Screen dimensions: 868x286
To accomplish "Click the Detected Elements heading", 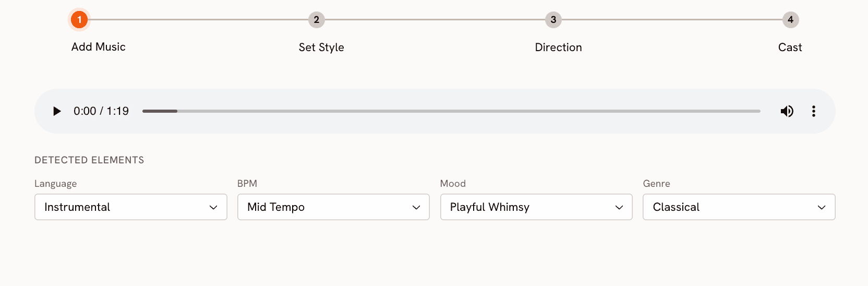I will tap(89, 160).
